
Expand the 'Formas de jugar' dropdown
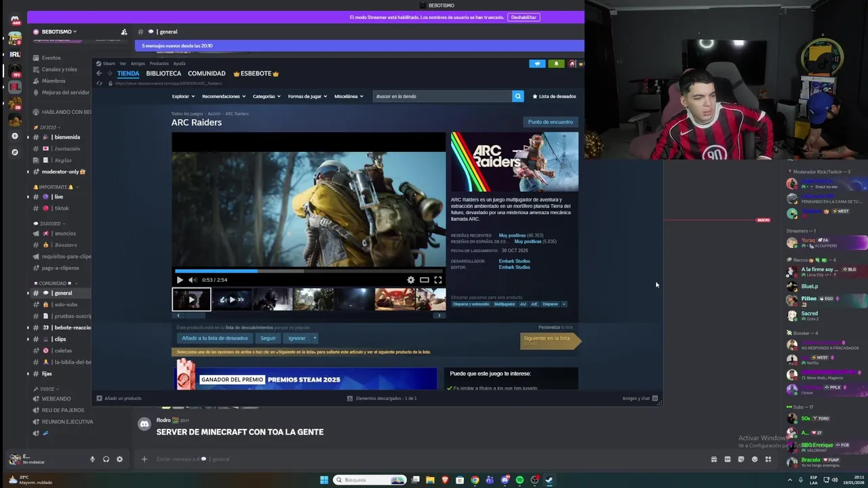click(307, 96)
